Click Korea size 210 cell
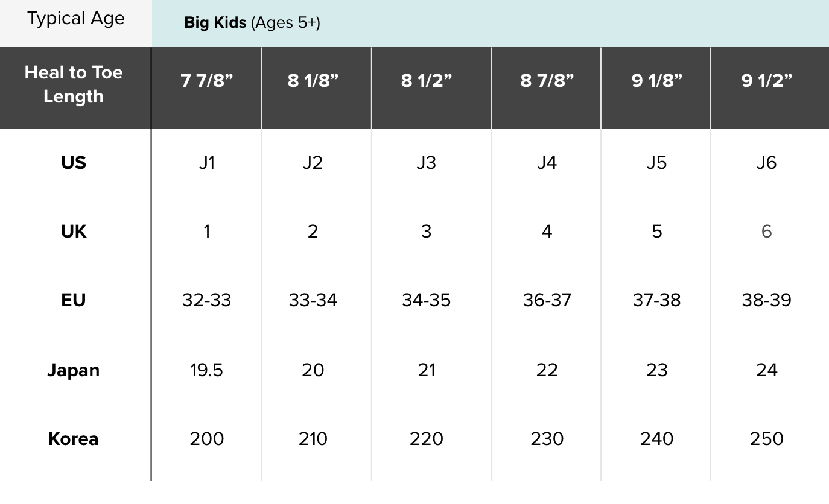Screen dimensions: 829x504 click(x=313, y=439)
